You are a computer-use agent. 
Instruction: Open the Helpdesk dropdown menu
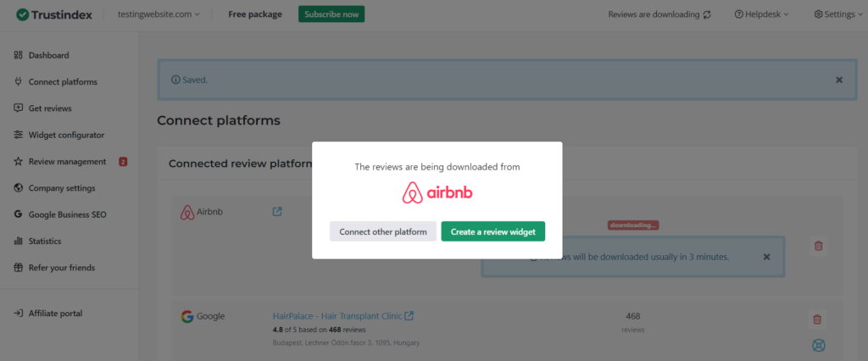[x=761, y=14]
